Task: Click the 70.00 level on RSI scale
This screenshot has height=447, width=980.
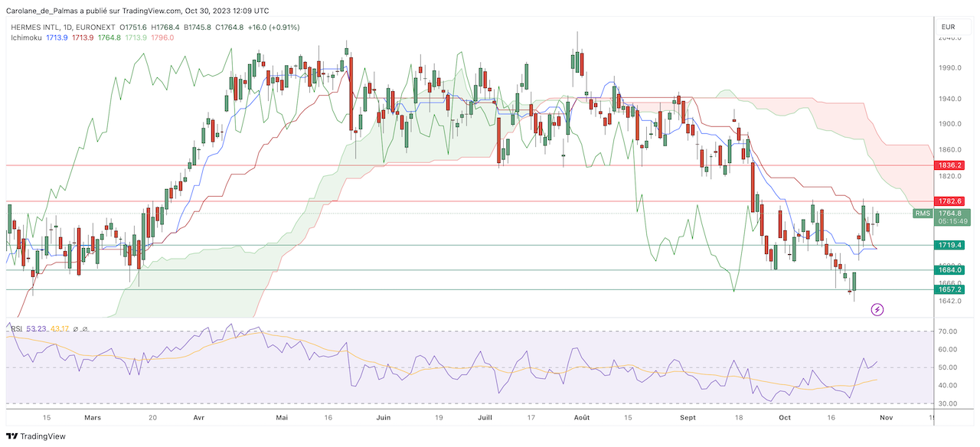Action: (x=948, y=331)
